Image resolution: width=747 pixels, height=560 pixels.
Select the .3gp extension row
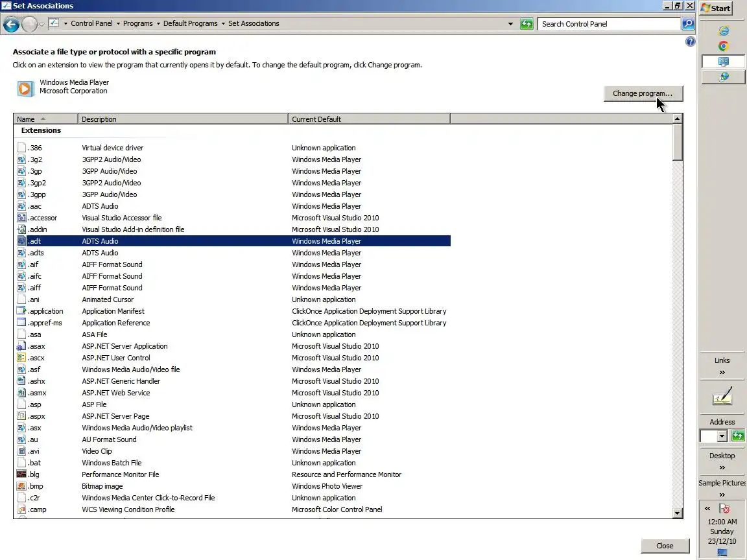click(x=233, y=171)
